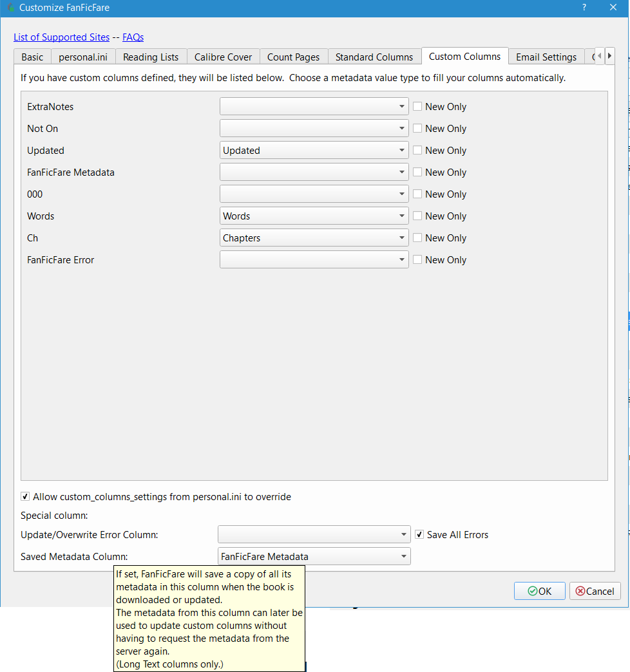Click the Update/Overwrite Error Column label
Viewport: 630px width, 672px height.
coord(89,534)
